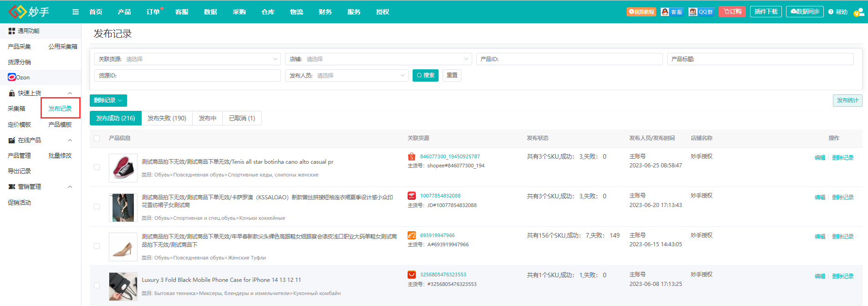
Task: Click the user avatar icon at top right
Action: (859, 12)
